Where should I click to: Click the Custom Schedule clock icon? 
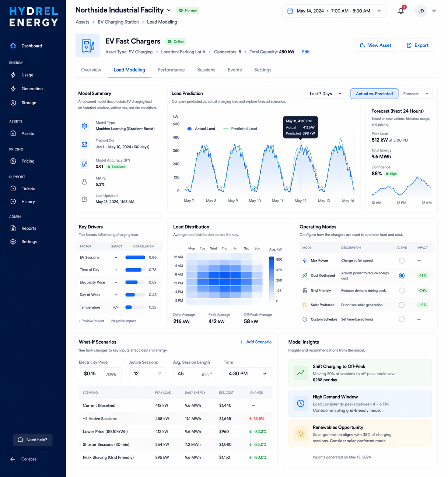click(305, 319)
